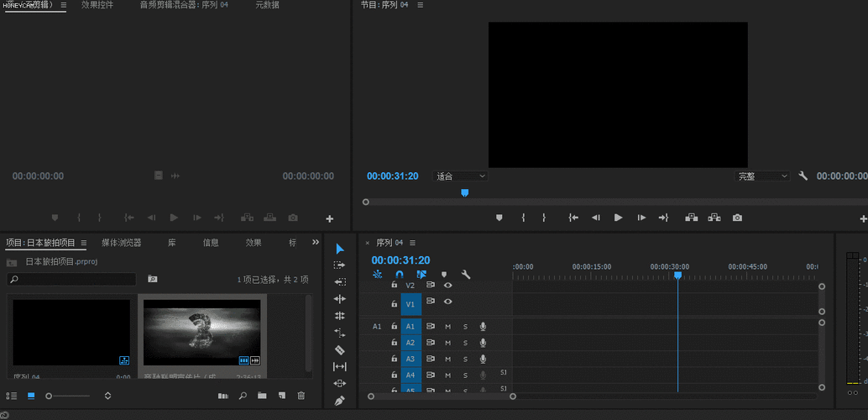
Task: Open the 完整 playback resolution dropdown
Action: 762,176
